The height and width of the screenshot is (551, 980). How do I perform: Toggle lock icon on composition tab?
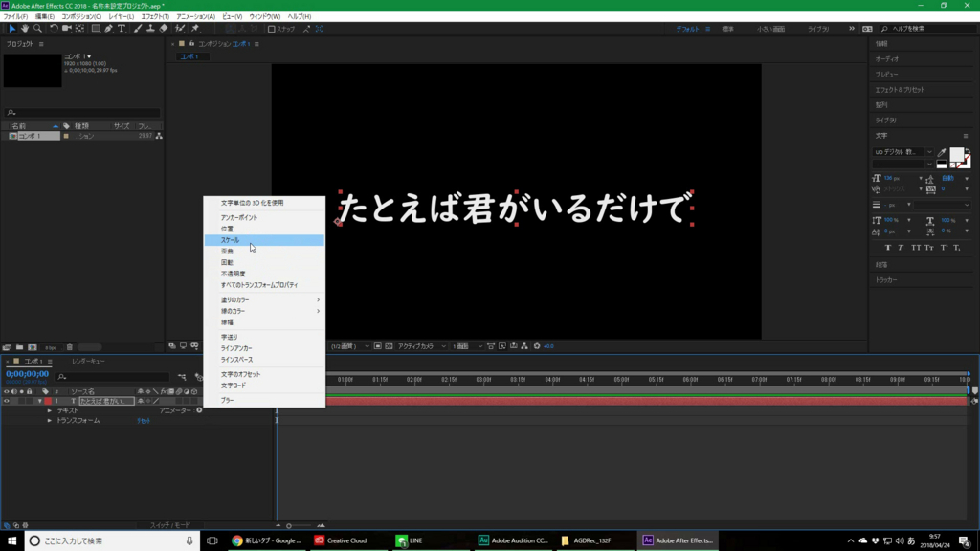coord(191,44)
